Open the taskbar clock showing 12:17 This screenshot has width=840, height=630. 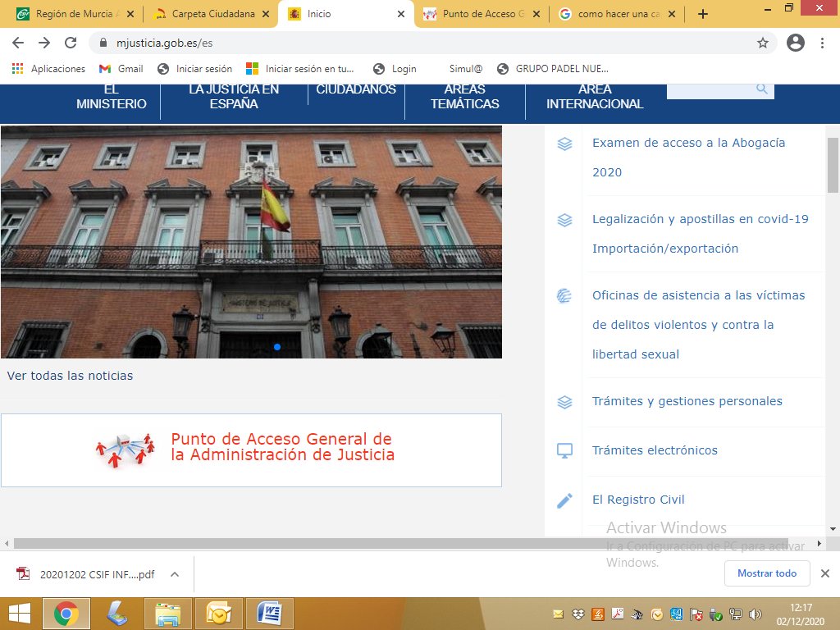click(801, 614)
